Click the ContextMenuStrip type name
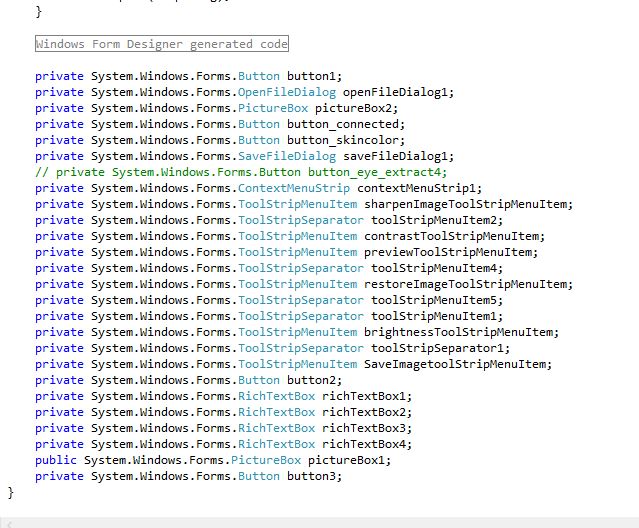 coord(294,188)
